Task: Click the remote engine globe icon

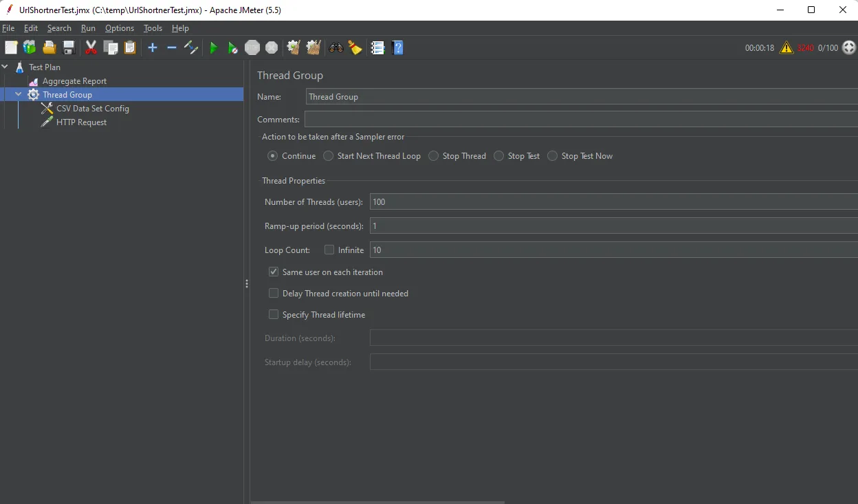Action: coord(849,47)
